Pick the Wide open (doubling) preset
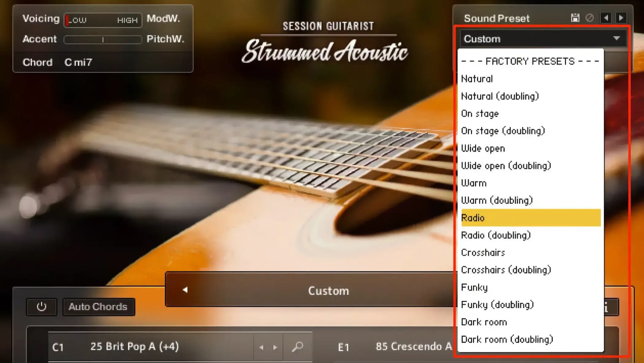Image resolution: width=644 pixels, height=363 pixels. click(531, 166)
